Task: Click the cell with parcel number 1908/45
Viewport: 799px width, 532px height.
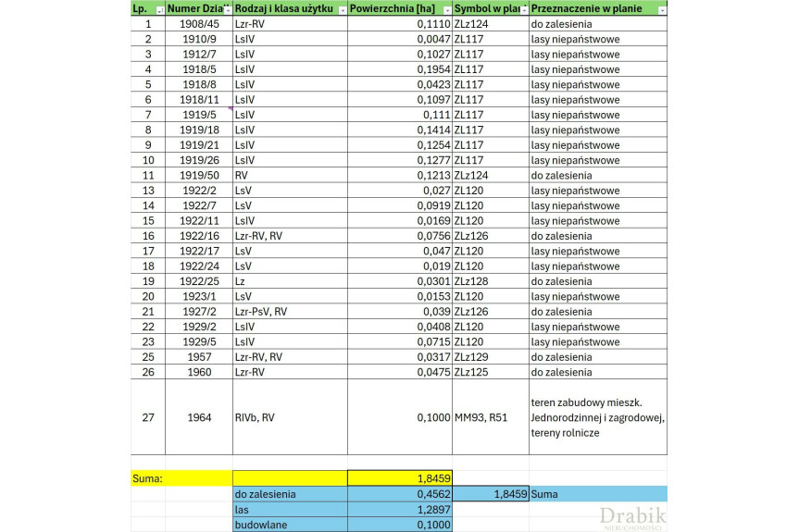Action: (x=199, y=24)
